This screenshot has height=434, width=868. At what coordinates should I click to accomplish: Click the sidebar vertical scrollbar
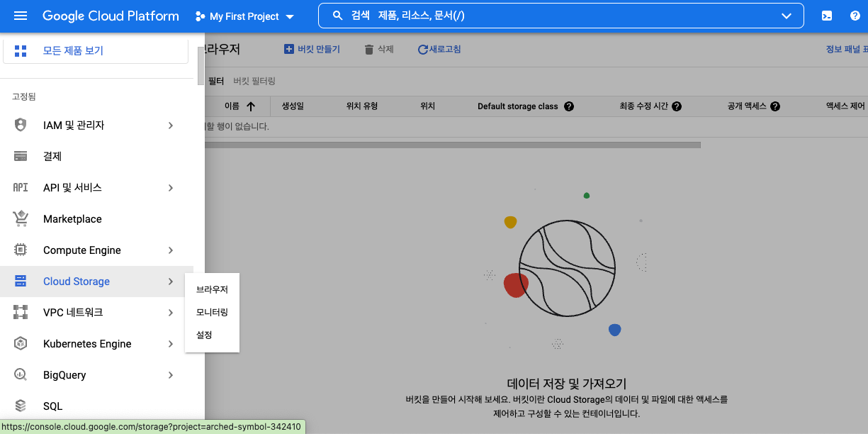click(x=200, y=66)
